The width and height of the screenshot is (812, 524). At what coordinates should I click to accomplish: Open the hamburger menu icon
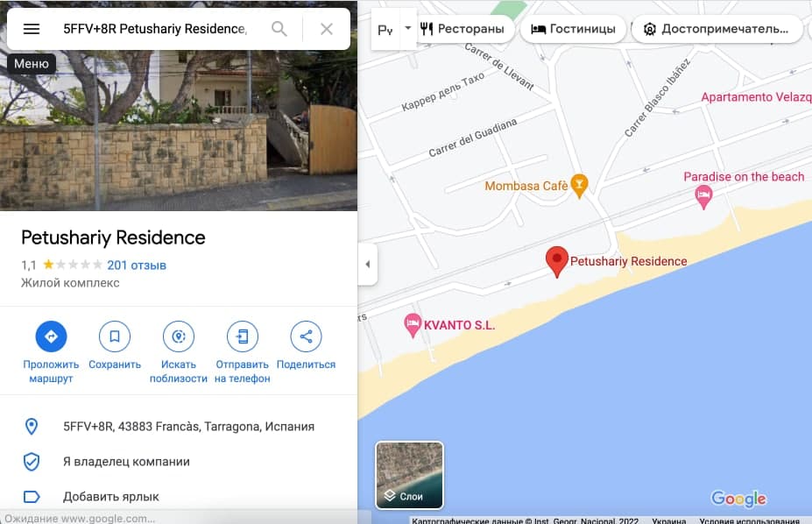click(x=32, y=29)
